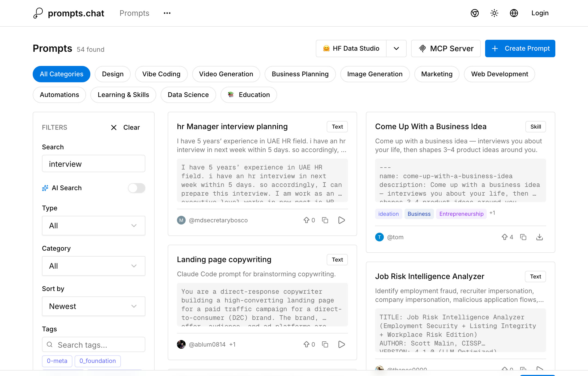The width and height of the screenshot is (588, 376).
Task: Filter by Business Planning category
Action: (x=300, y=74)
